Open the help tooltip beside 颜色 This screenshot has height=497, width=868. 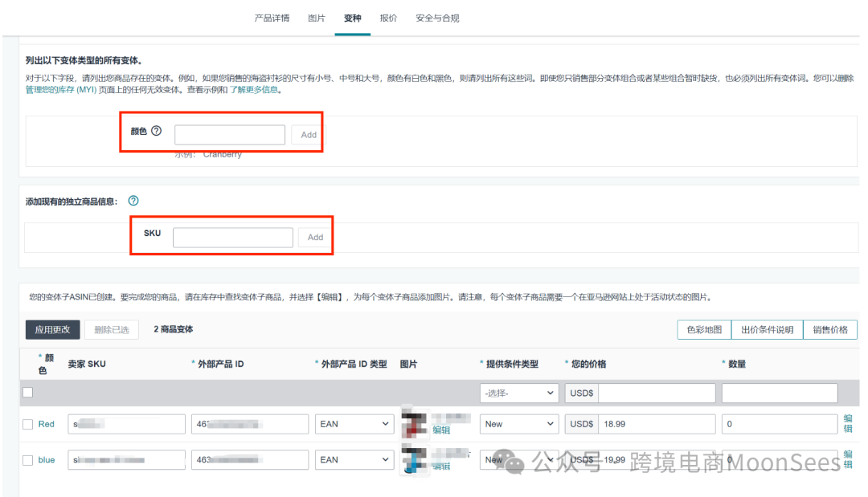[158, 130]
